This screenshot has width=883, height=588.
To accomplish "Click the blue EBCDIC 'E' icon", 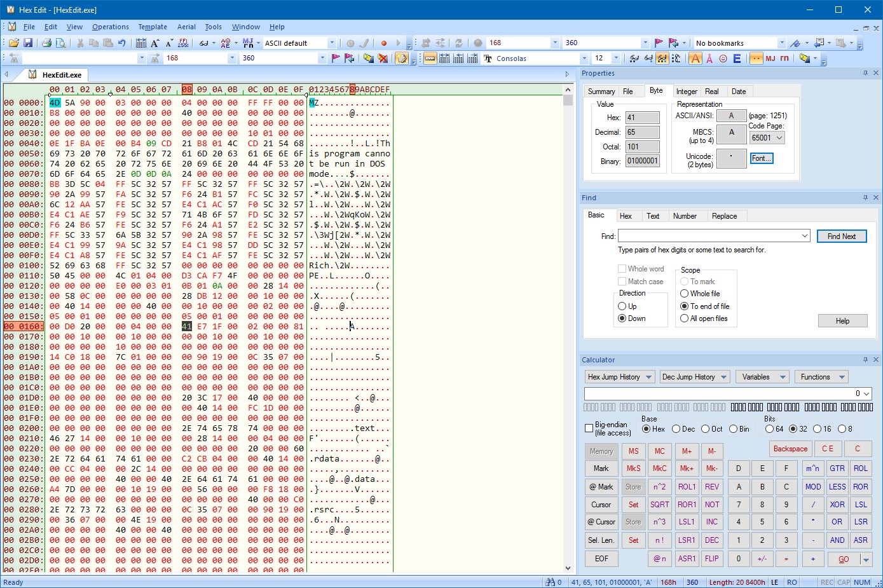I will pyautogui.click(x=737, y=58).
